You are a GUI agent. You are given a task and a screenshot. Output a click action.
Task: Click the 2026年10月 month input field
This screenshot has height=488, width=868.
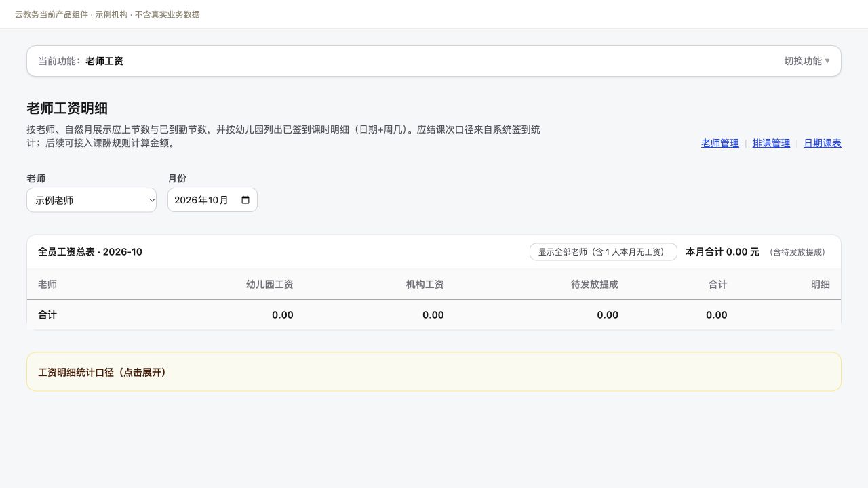(212, 200)
